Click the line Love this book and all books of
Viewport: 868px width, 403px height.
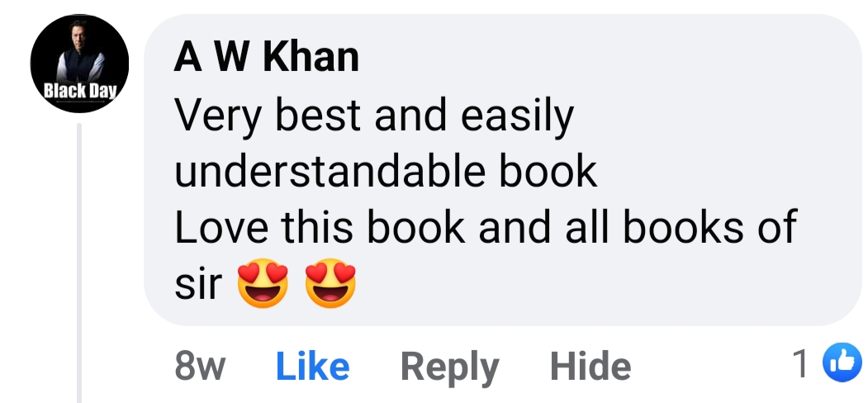coord(486,227)
